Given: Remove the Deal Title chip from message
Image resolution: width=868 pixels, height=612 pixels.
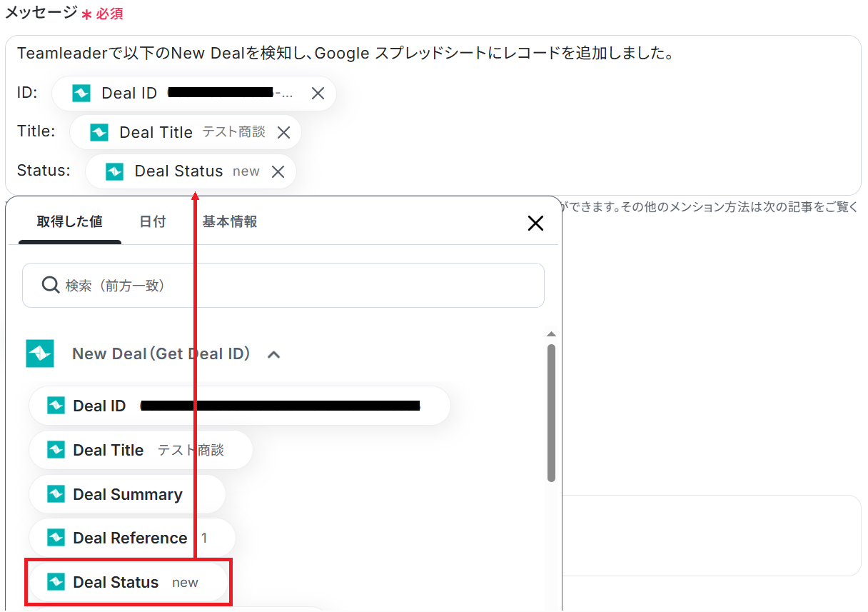Looking at the screenshot, I should point(283,132).
